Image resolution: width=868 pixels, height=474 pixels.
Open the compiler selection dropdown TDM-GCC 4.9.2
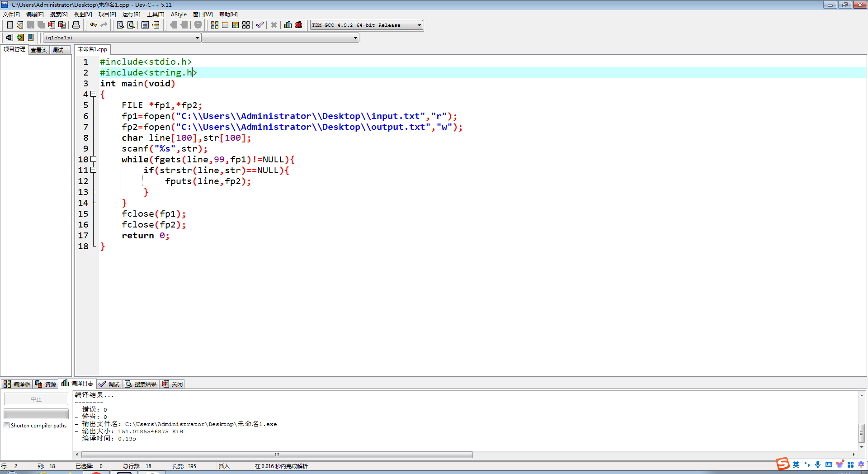tap(366, 25)
